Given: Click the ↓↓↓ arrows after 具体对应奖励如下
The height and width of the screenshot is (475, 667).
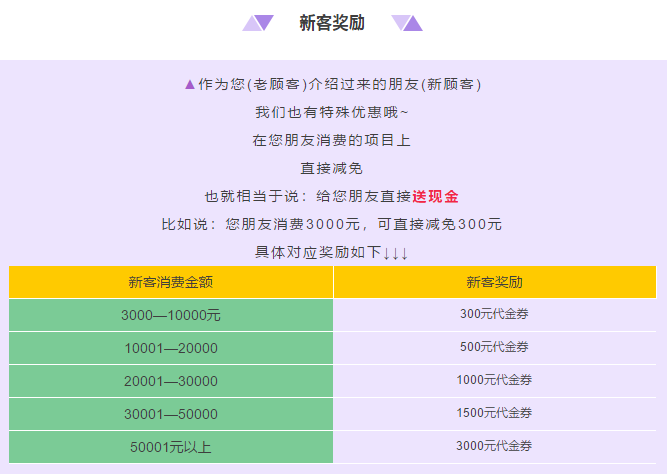Looking at the screenshot, I should click(x=396, y=253).
